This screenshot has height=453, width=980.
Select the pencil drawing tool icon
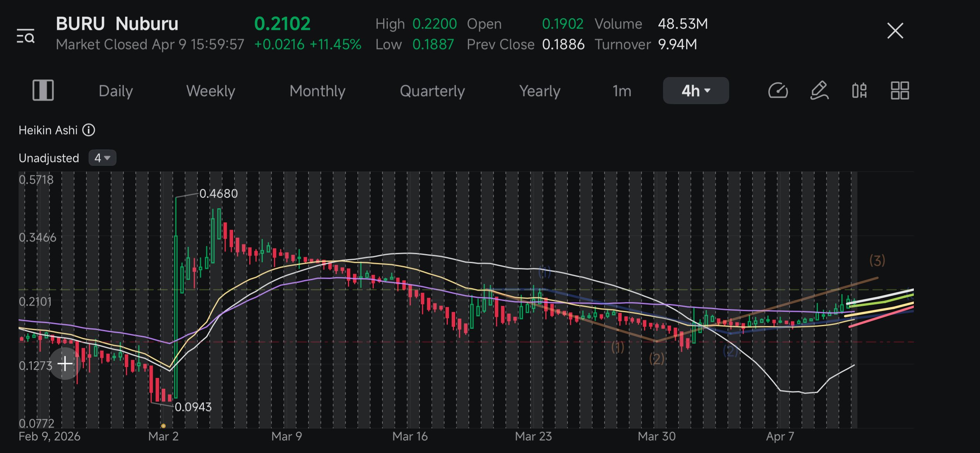pos(819,91)
